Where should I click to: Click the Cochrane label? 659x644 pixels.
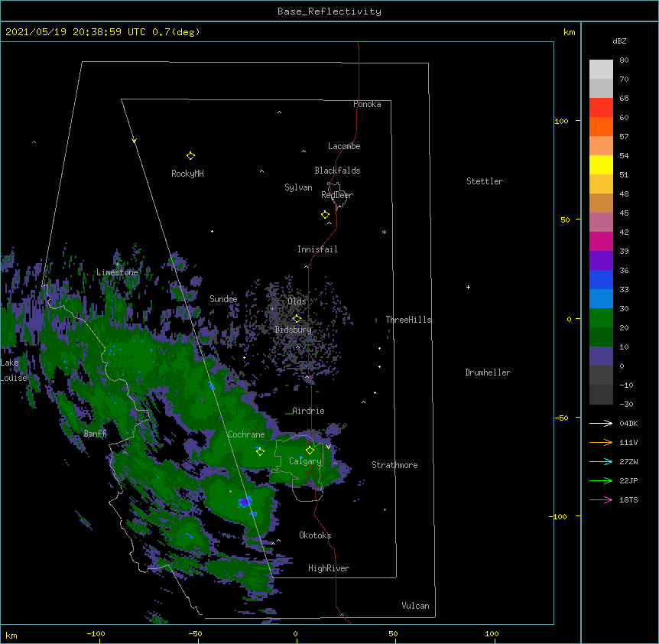[x=246, y=434]
